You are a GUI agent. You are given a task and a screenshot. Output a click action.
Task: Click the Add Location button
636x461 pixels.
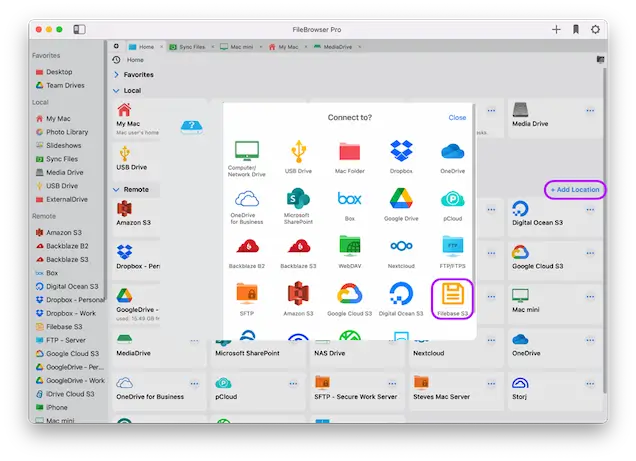pyautogui.click(x=575, y=189)
